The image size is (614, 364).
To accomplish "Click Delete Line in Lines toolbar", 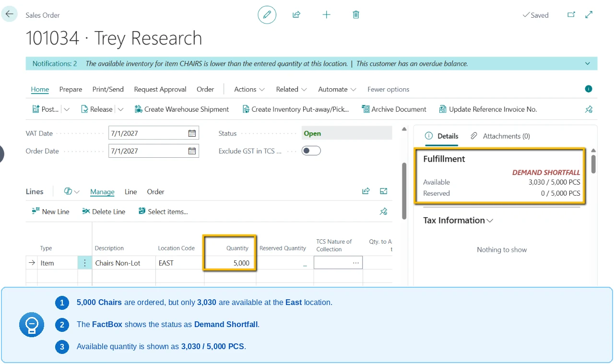I will point(104,211).
